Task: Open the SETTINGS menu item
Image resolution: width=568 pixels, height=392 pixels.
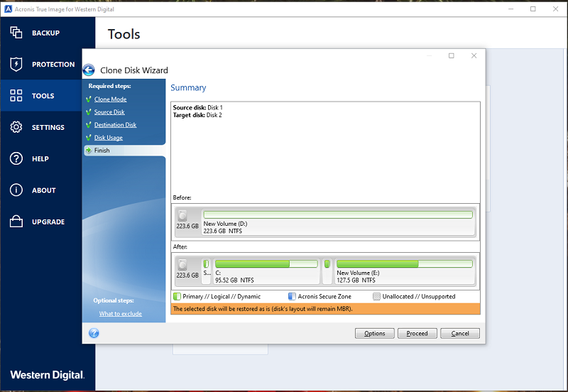Action: (x=48, y=128)
